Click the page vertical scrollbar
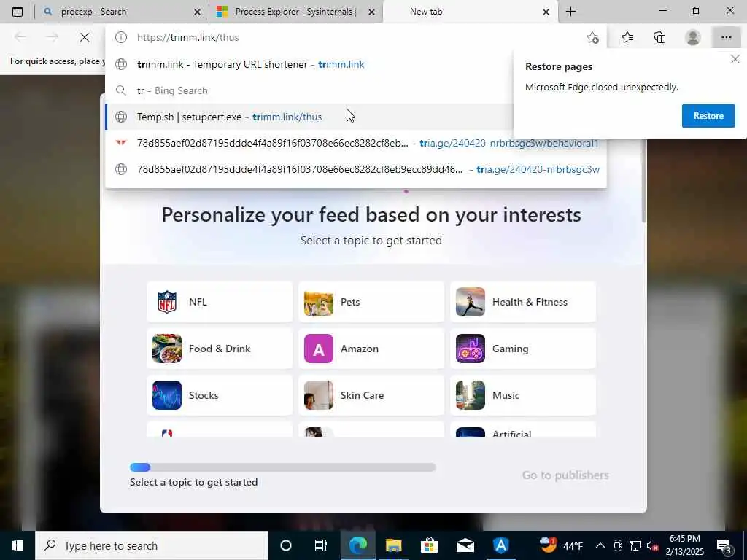 point(643,181)
